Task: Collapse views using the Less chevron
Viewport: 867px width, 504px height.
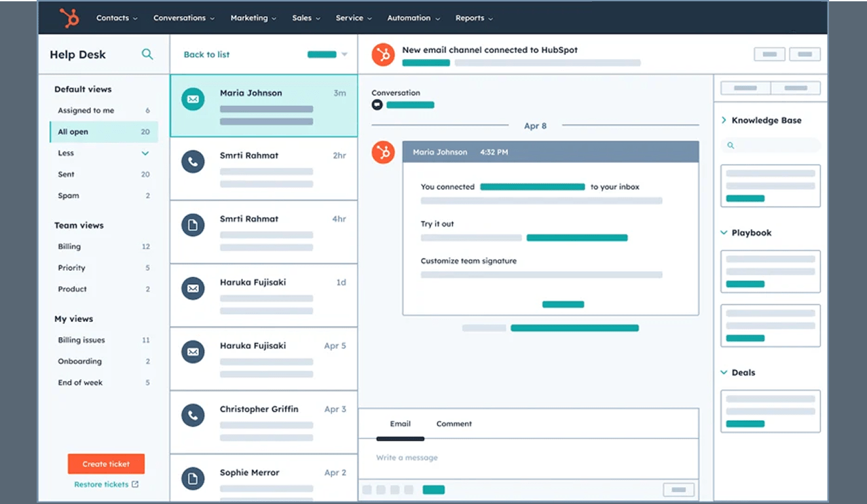Action: click(x=145, y=153)
